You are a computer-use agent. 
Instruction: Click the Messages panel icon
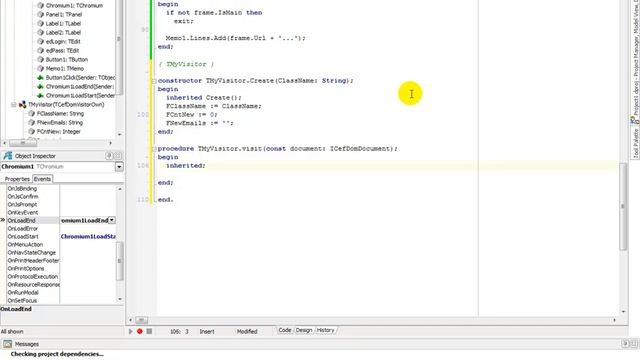click(7, 344)
